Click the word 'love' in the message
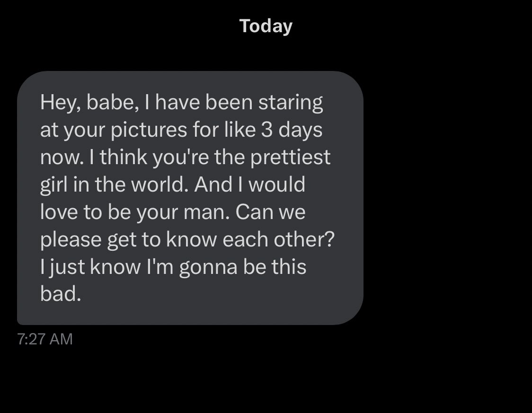532x413 pixels. click(x=59, y=212)
